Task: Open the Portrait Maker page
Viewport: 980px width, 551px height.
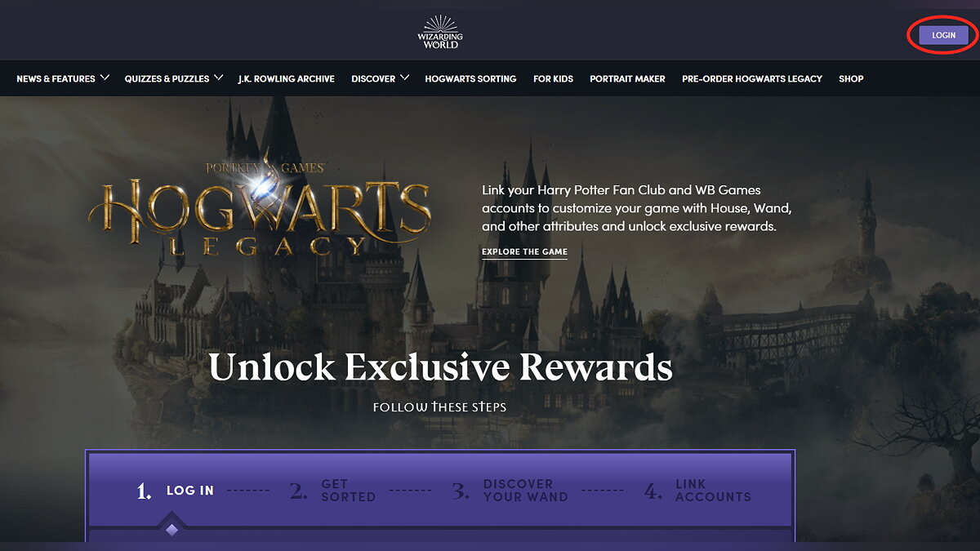Action: point(627,79)
